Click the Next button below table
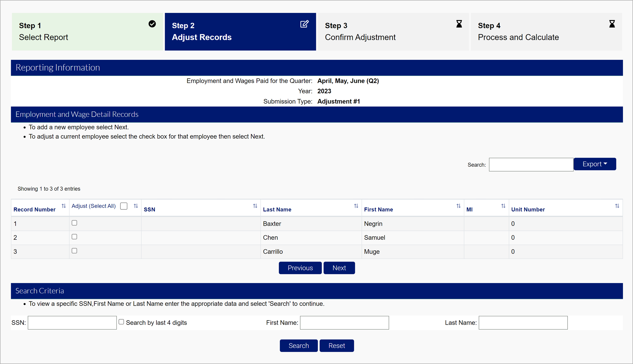633x364 pixels. point(339,268)
